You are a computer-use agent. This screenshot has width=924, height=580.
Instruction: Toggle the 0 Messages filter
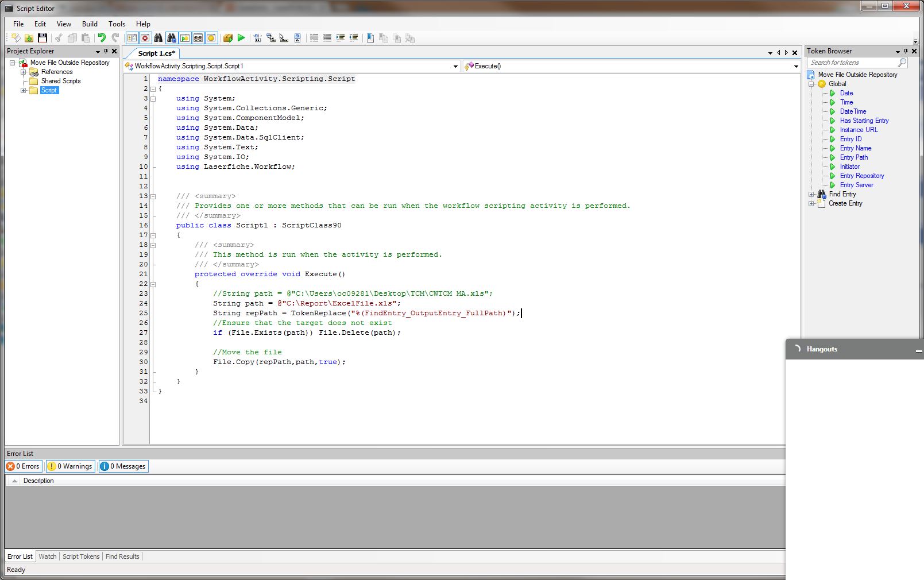pos(123,466)
